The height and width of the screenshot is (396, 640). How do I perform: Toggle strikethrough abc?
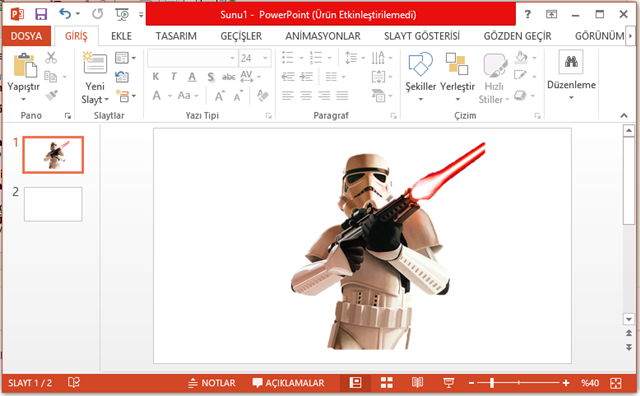pyautogui.click(x=229, y=76)
